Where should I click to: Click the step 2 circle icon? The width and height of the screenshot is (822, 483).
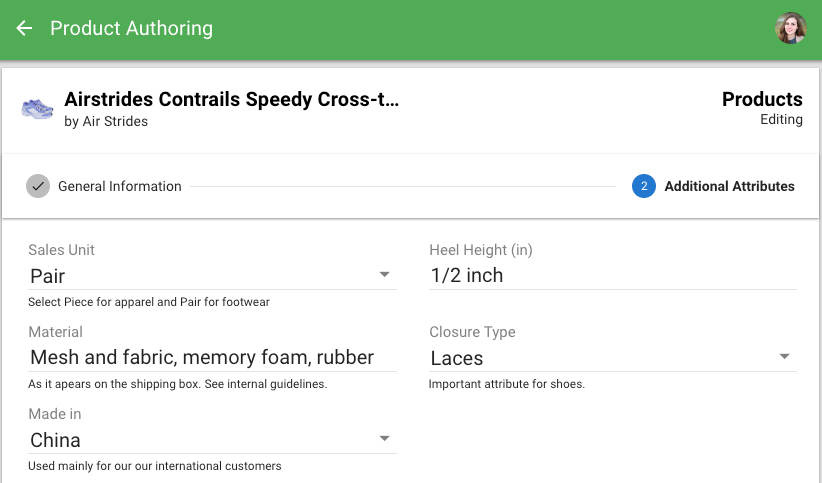pos(644,186)
